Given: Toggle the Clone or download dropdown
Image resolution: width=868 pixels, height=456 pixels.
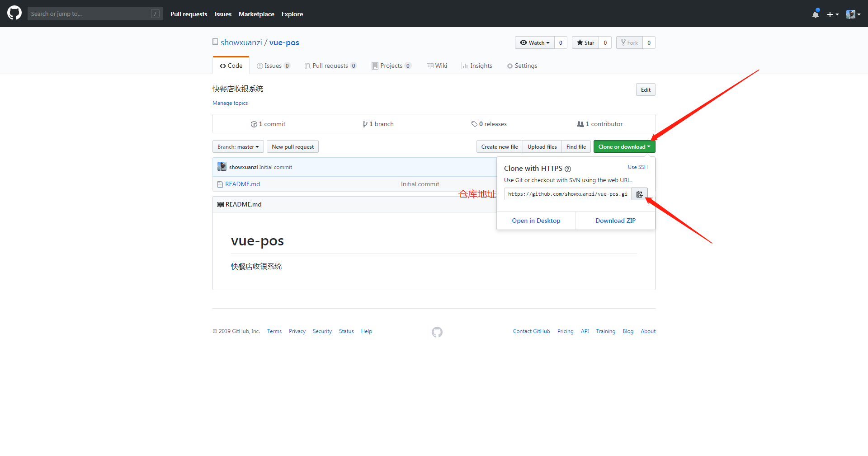Looking at the screenshot, I should pyautogui.click(x=624, y=146).
